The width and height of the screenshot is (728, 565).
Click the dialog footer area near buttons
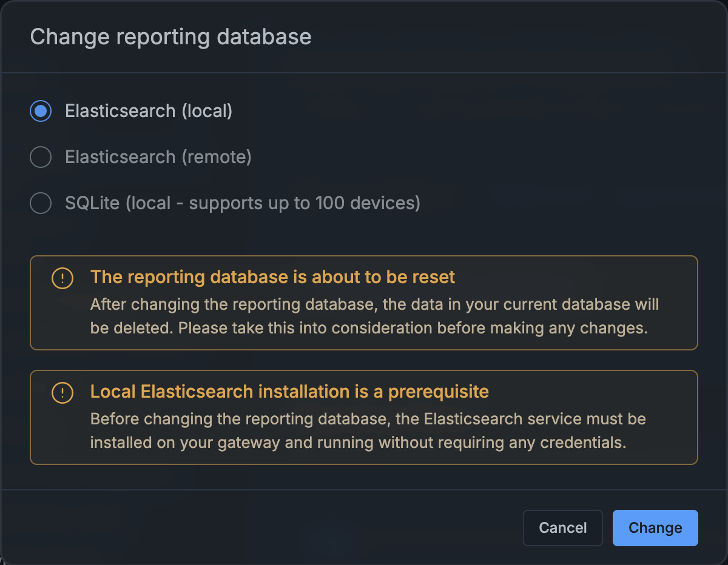point(364,527)
